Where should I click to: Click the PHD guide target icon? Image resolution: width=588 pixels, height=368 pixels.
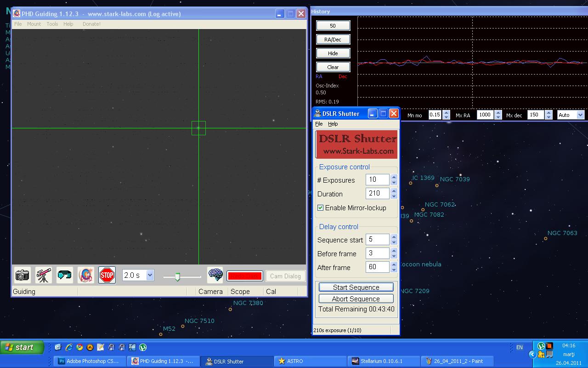86,276
